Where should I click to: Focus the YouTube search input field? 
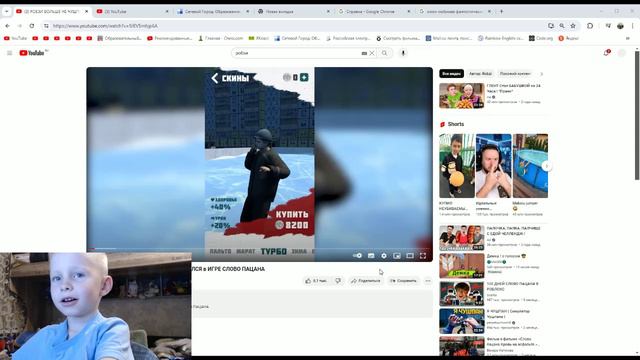296,53
